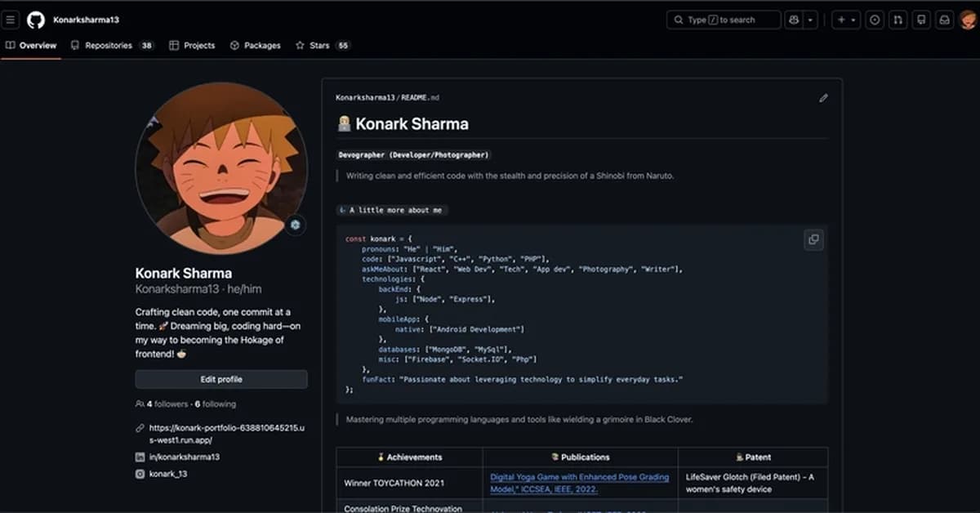980x513 pixels.
Task: Open the hamburger navigation menu
Action: [11, 20]
